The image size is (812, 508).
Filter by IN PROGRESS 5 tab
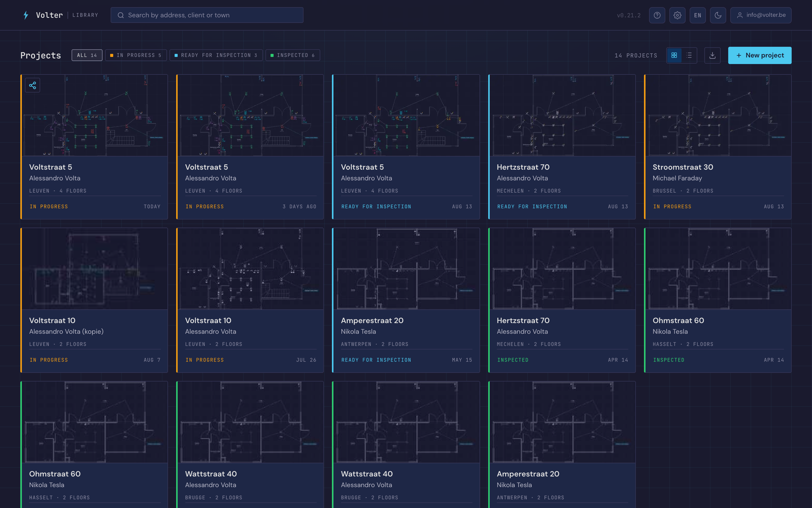136,55
